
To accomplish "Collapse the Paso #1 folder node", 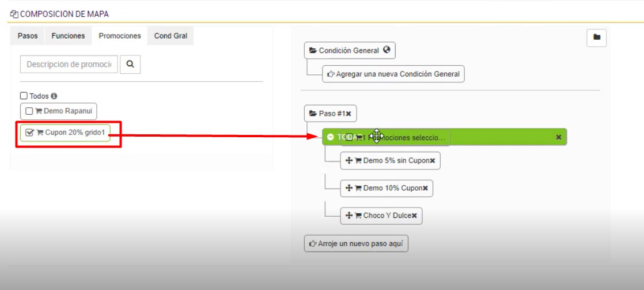I will click(x=313, y=114).
